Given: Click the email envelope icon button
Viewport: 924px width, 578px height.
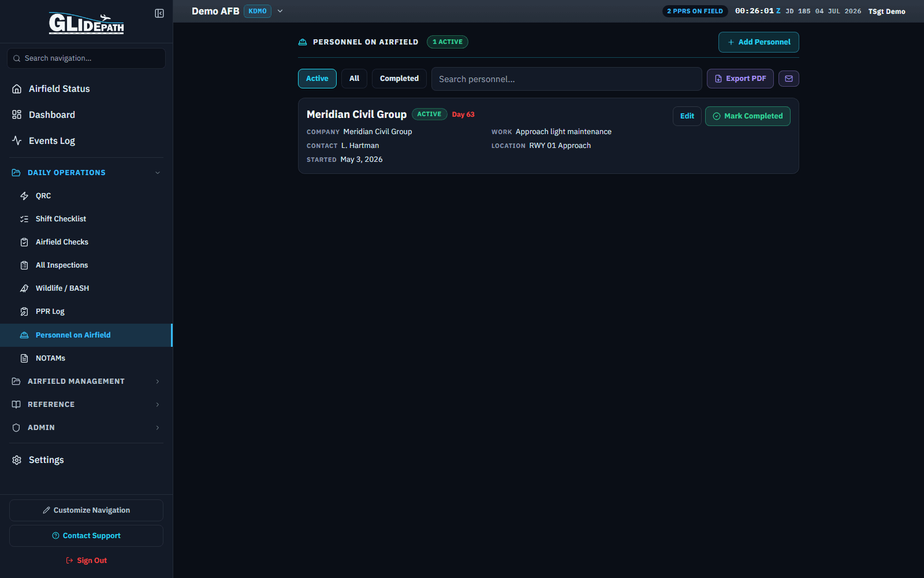Looking at the screenshot, I should click(x=788, y=79).
